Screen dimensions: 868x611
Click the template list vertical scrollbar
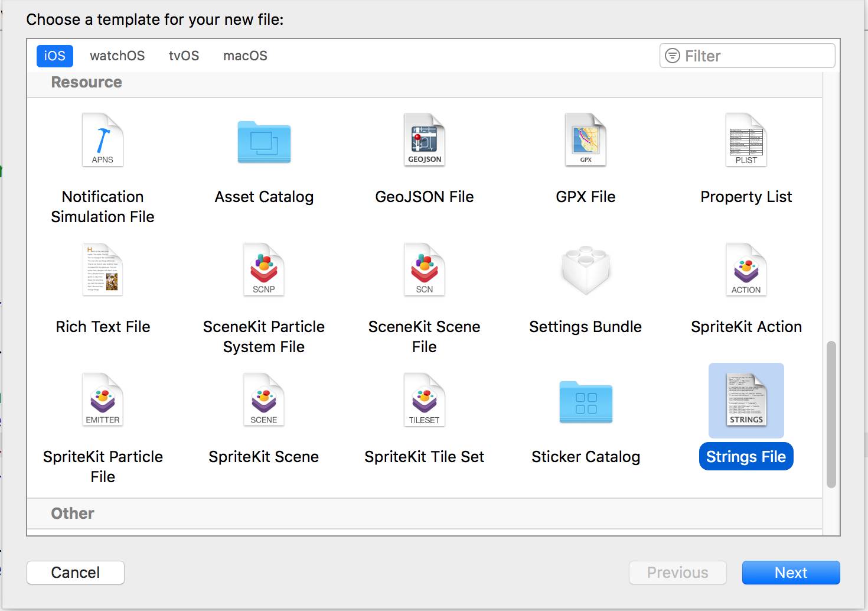[831, 414]
